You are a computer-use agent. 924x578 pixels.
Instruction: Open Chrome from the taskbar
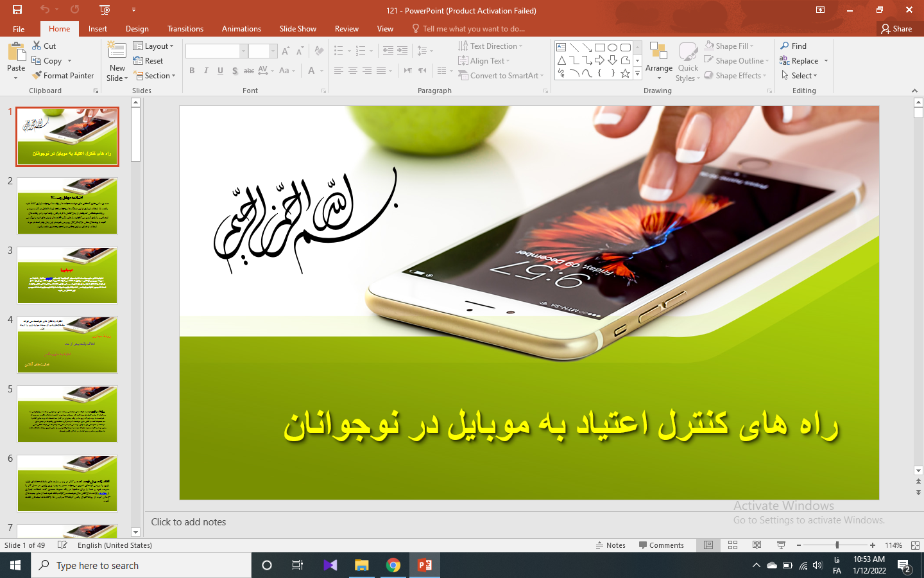pos(393,565)
